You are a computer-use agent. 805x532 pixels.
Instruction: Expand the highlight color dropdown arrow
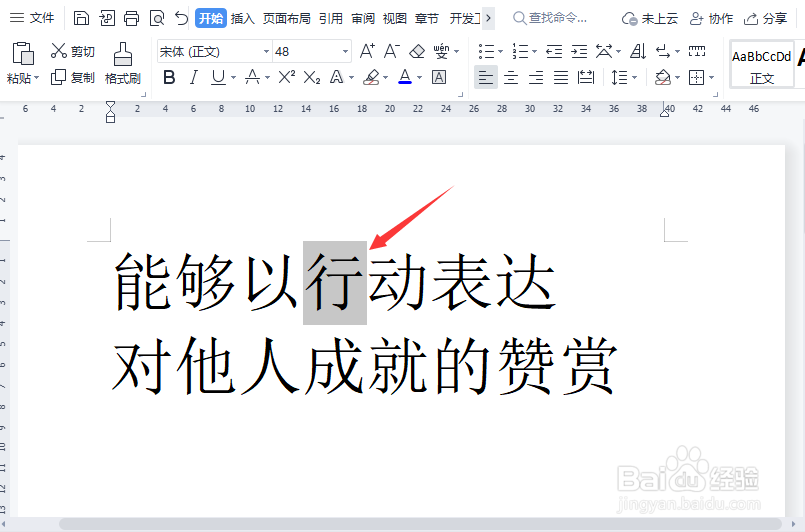386,78
